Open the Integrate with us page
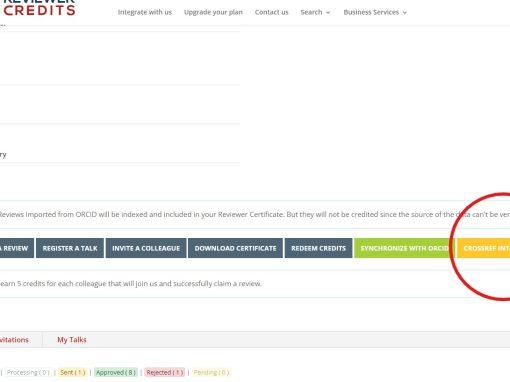Image resolution: width=510 pixels, height=382 pixels. [x=145, y=12]
